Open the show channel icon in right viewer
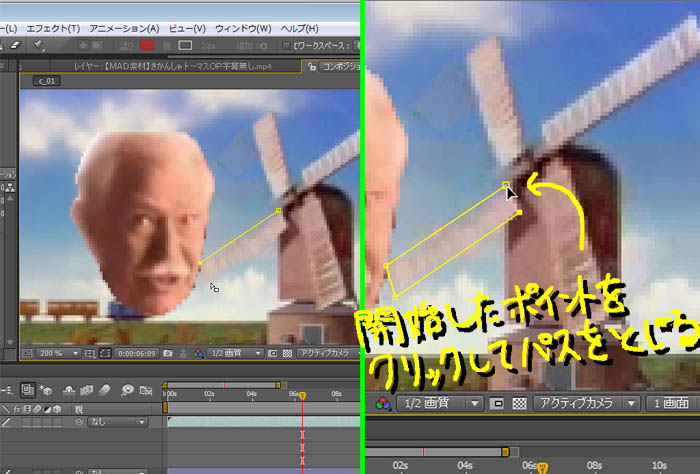This screenshot has height=474, width=700. [383, 403]
